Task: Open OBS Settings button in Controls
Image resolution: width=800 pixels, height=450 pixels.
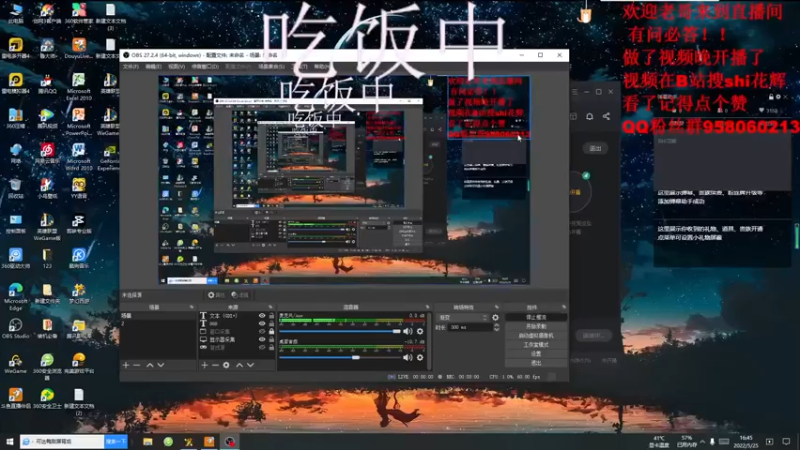Action: pyautogui.click(x=536, y=354)
